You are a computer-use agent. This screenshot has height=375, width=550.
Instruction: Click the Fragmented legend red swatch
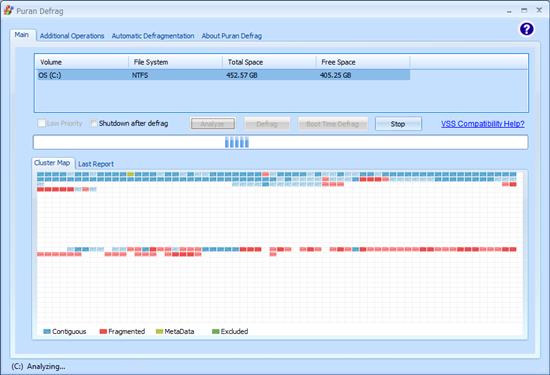coord(103,332)
